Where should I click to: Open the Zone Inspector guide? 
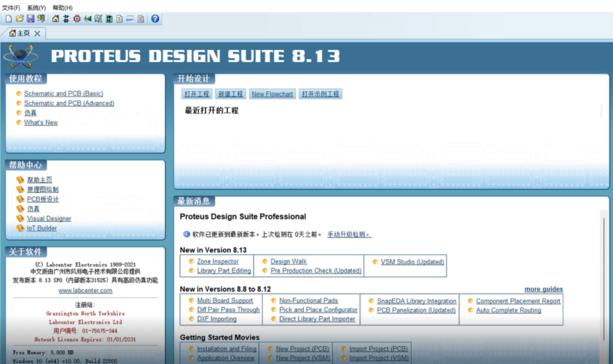point(218,261)
